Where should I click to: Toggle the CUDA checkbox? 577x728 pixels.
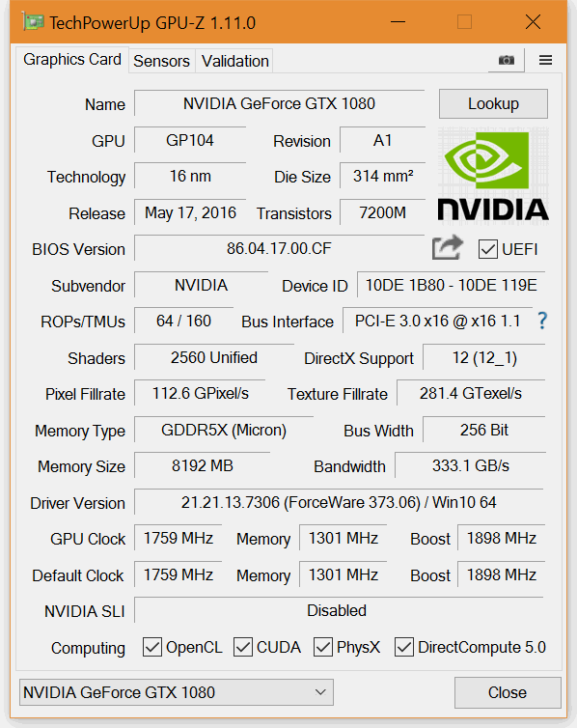point(242,647)
